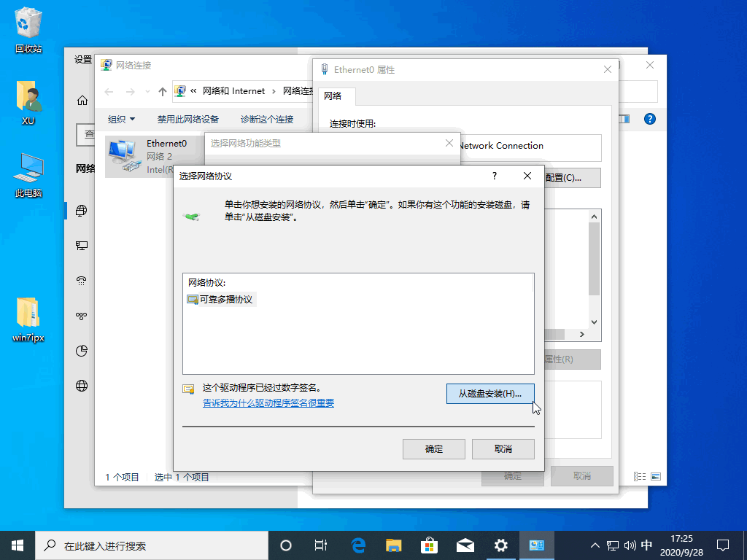Select the dial-up icon in Settings sidebar
The height and width of the screenshot is (560, 747).
[82, 281]
